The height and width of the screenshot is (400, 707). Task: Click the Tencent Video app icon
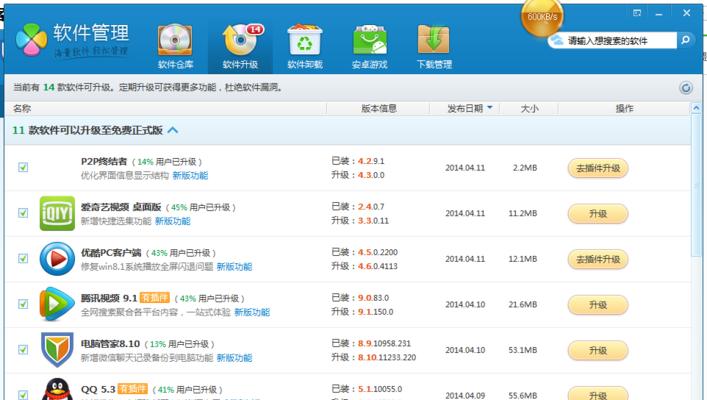[x=57, y=304]
